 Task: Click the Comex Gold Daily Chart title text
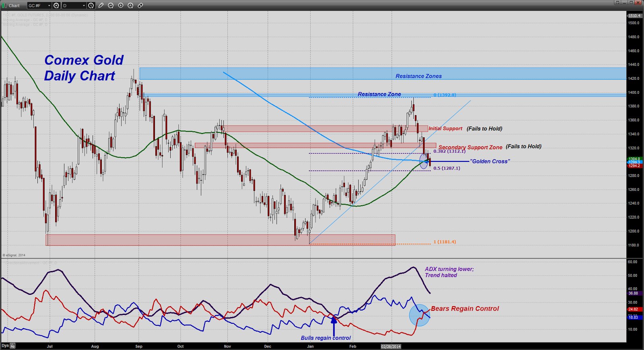click(x=84, y=68)
